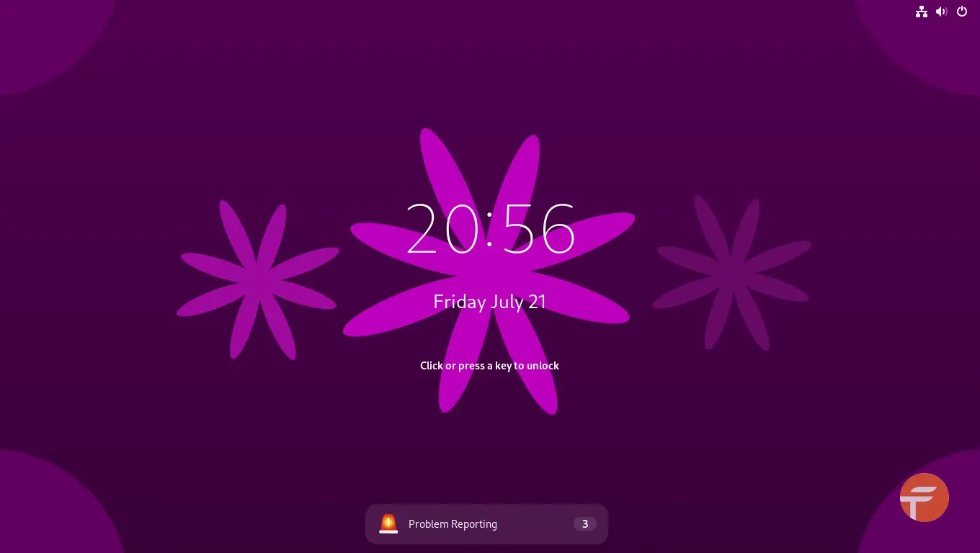
Task: Expand the Problem Reporting notification
Action: point(486,523)
